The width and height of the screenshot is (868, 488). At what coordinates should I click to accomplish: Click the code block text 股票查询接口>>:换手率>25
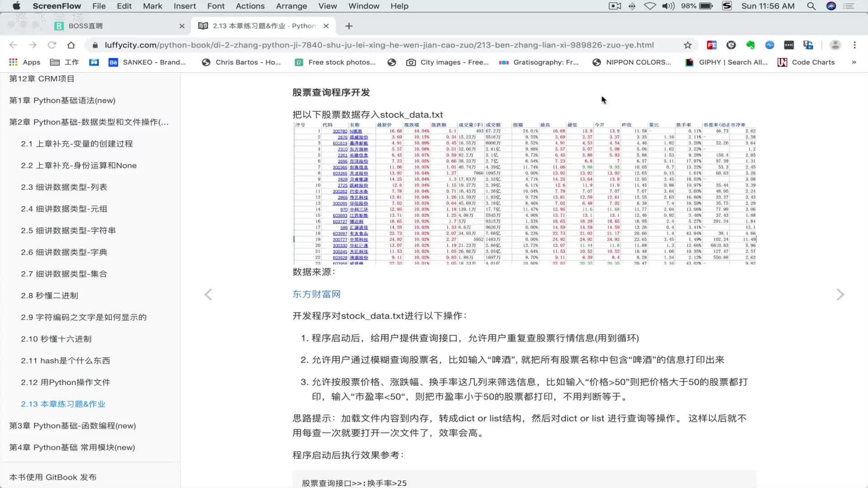tap(354, 483)
